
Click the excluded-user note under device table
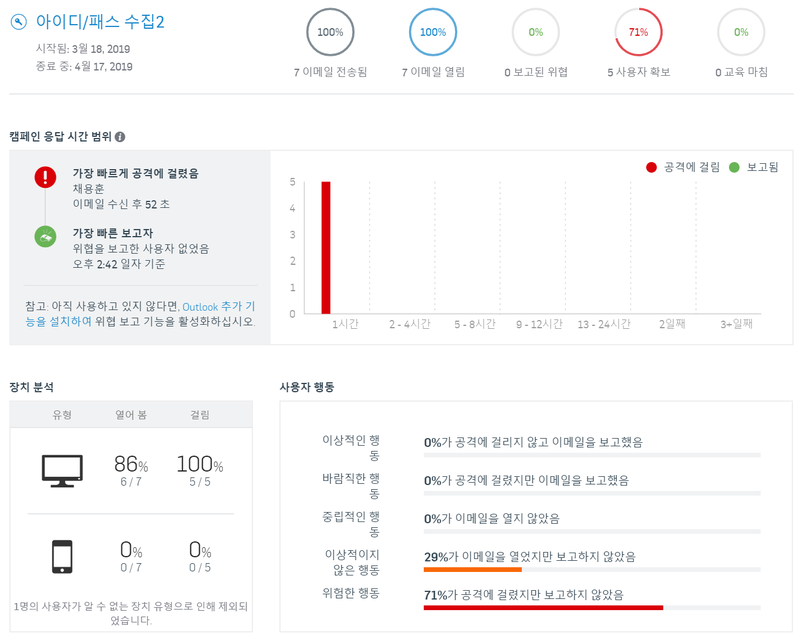click(x=131, y=613)
